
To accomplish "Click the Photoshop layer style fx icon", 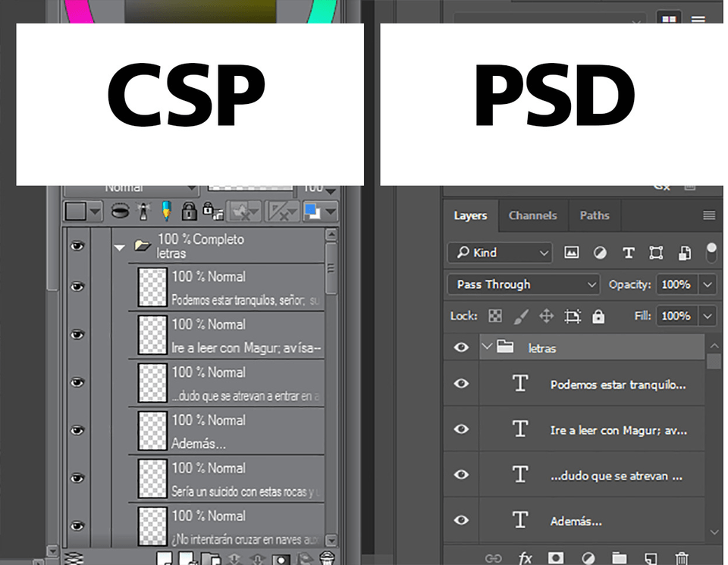I will (x=525, y=558).
